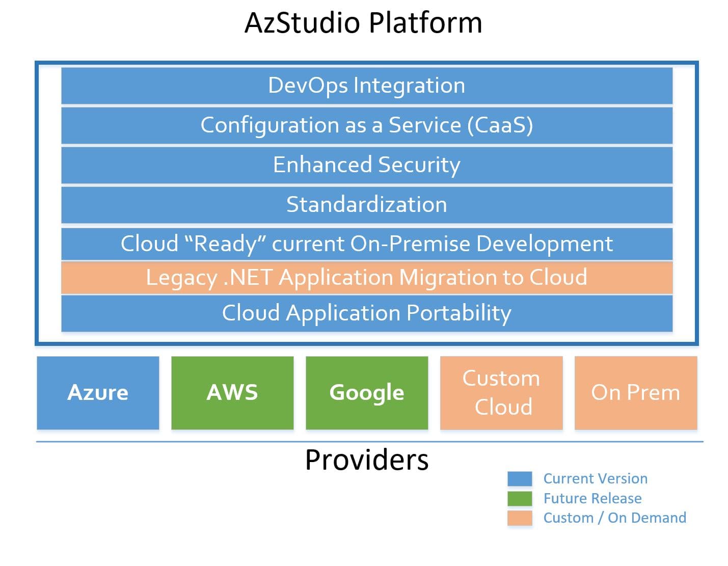Image resolution: width=728 pixels, height=566 pixels.
Task: Toggle the Enhanced Security layer
Action: [x=366, y=165]
